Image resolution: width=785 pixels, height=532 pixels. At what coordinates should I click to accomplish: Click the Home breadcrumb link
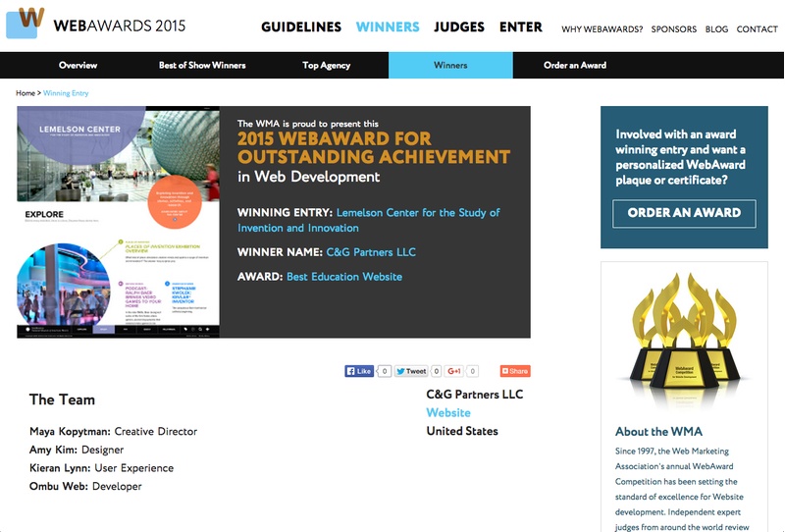(x=26, y=93)
